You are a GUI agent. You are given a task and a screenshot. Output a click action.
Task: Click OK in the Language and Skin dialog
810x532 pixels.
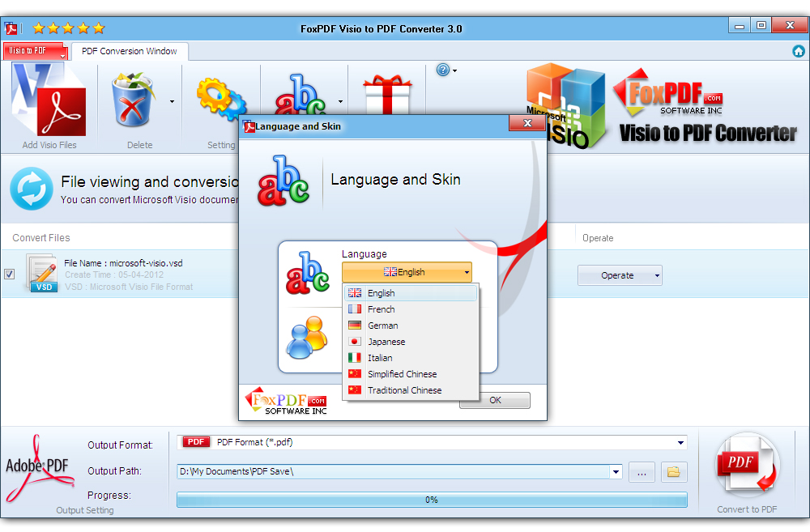tap(495, 400)
